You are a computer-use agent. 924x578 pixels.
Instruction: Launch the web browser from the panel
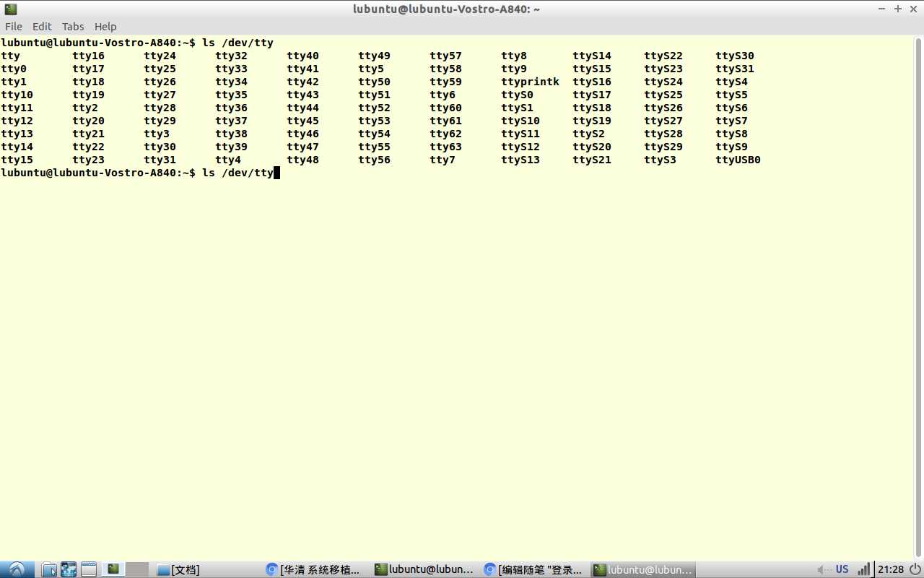coord(69,569)
